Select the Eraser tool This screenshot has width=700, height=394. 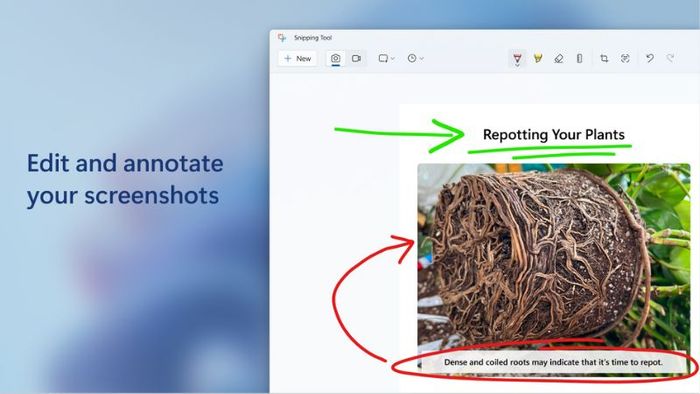click(558, 58)
